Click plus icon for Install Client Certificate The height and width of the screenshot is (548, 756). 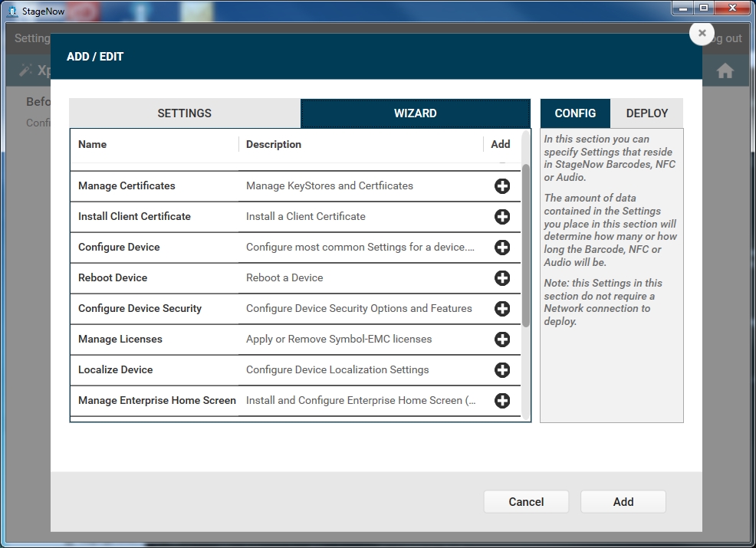[x=502, y=217]
